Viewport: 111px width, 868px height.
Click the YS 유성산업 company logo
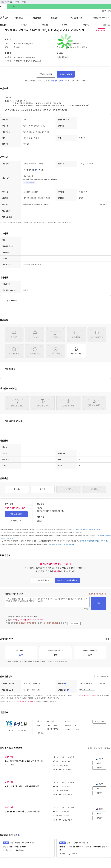tap(16, 724)
